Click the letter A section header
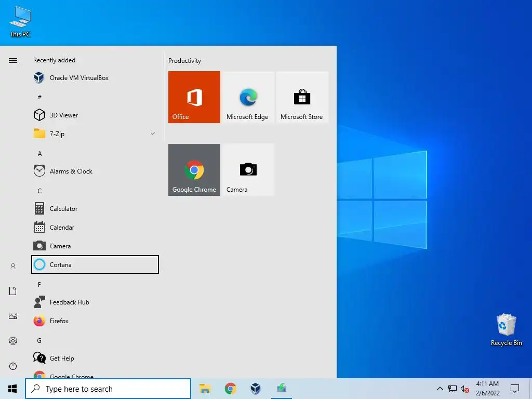 pyautogui.click(x=39, y=154)
